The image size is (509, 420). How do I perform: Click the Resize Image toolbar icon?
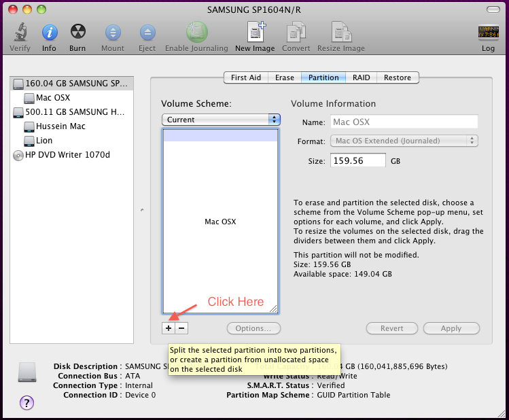(x=341, y=32)
